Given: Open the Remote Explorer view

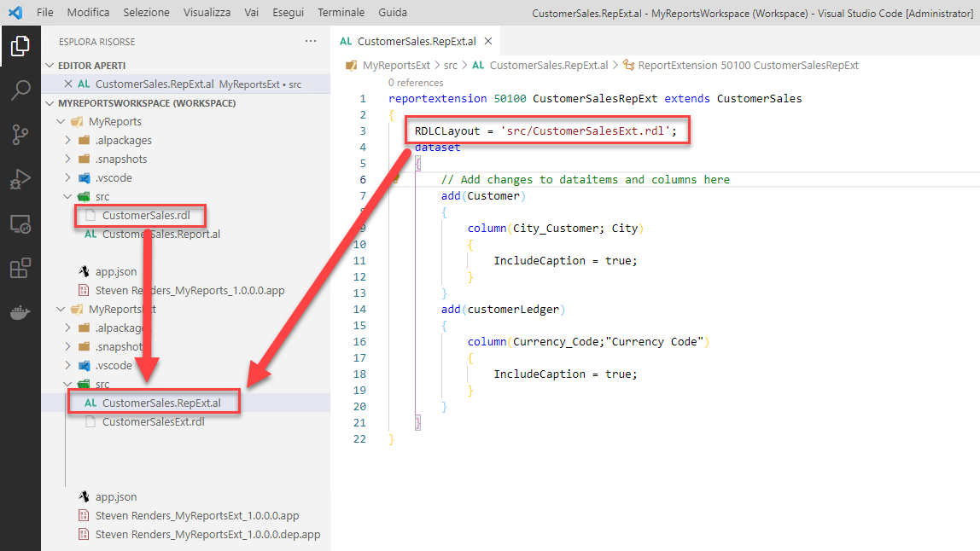Looking at the screenshot, I should click(x=20, y=223).
